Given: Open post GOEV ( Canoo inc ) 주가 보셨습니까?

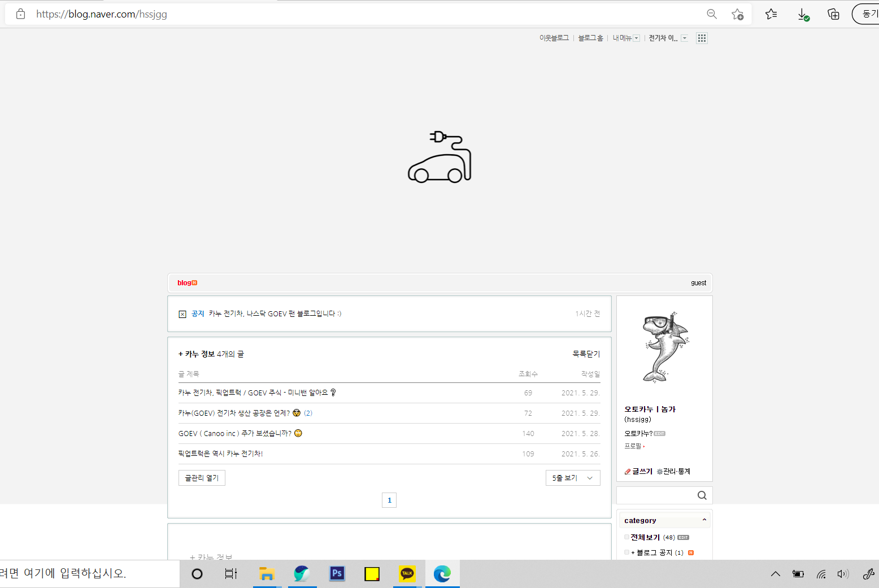Looking at the screenshot, I should tap(240, 433).
